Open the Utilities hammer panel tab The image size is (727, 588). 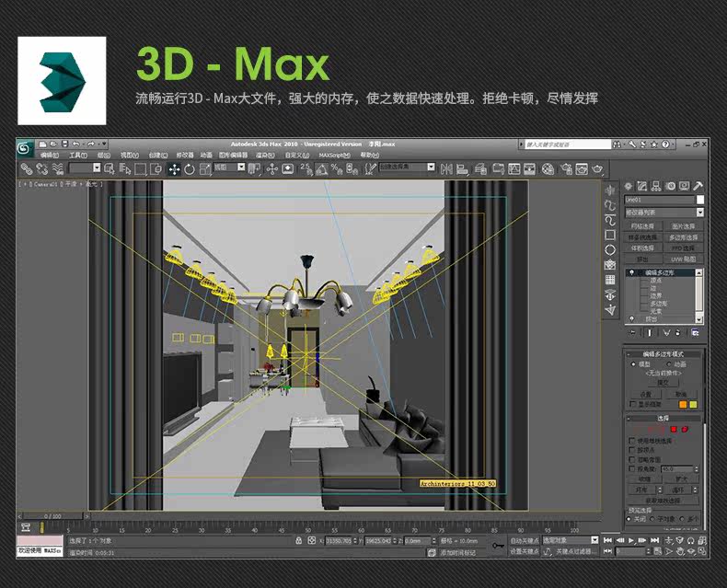click(x=698, y=187)
